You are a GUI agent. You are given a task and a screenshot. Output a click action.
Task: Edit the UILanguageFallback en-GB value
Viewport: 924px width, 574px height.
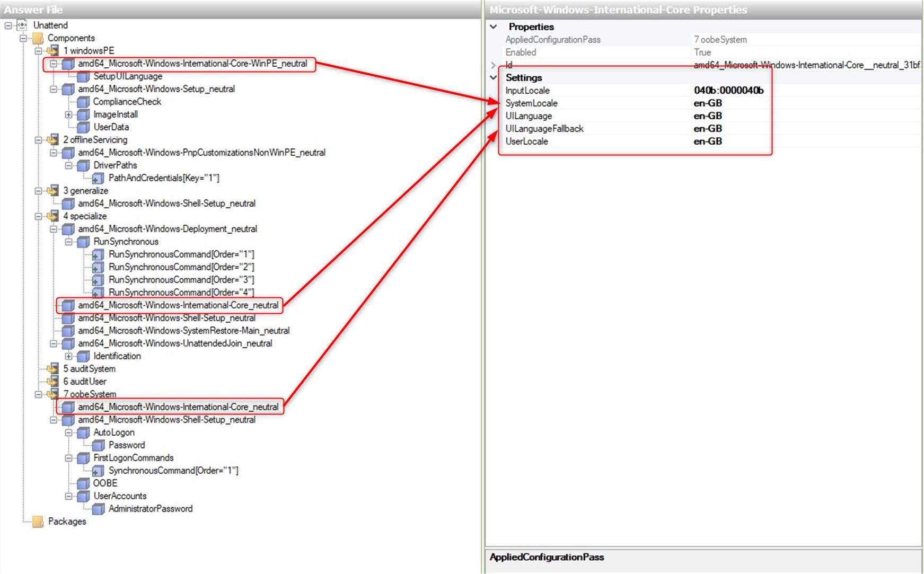click(708, 129)
